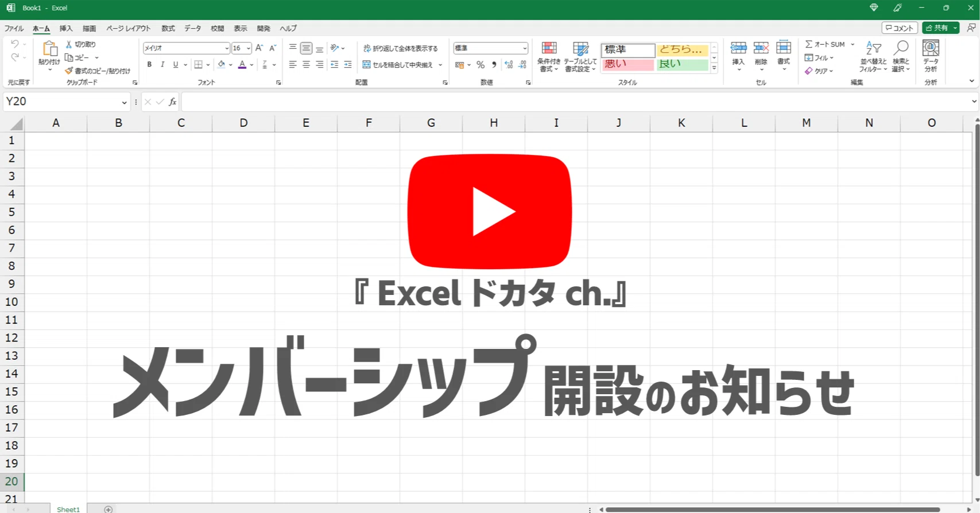
Task: Expand the cell styles gallery
Action: tap(714, 68)
